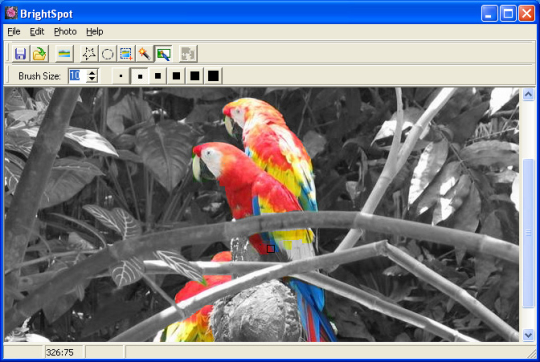Click the BrightSpot app icon in title bar
540x362 pixels.
pos(11,13)
